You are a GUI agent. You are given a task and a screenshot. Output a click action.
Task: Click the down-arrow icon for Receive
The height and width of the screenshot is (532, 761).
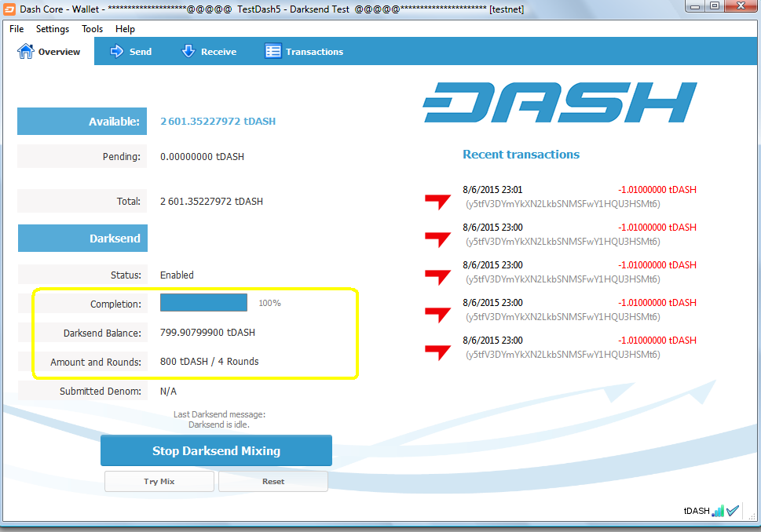pos(188,51)
